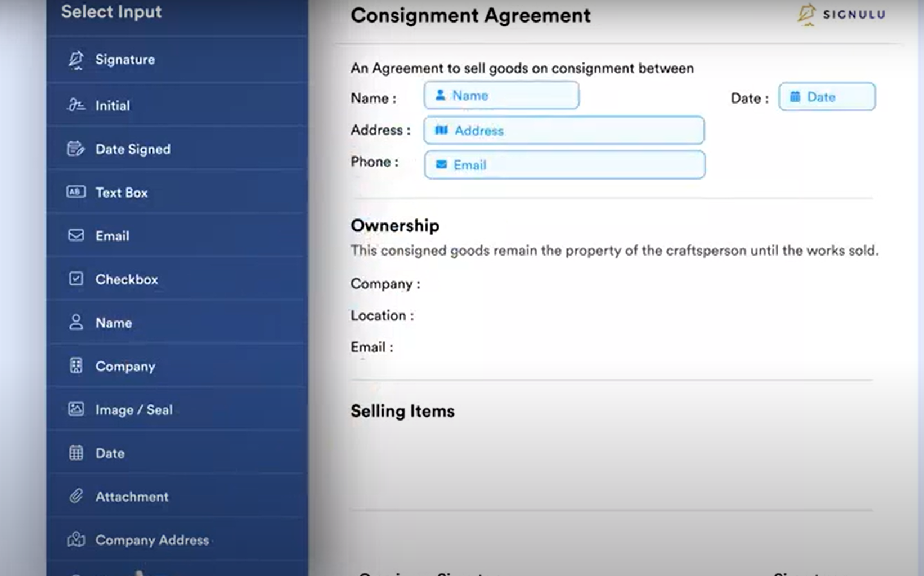Screen dimensions: 924x576
Task: Click the Select Input panel header
Action: click(110, 12)
